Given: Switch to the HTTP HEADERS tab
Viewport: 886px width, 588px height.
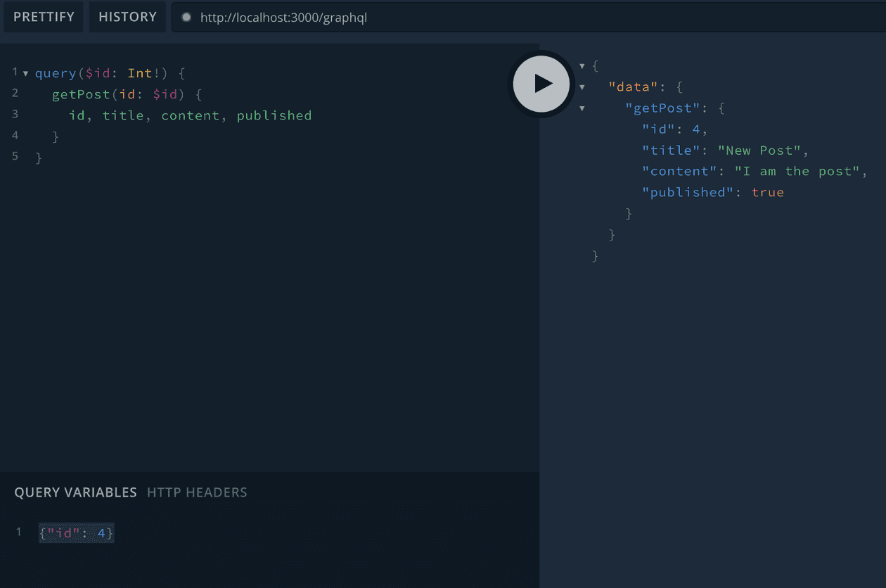Looking at the screenshot, I should 197,492.
